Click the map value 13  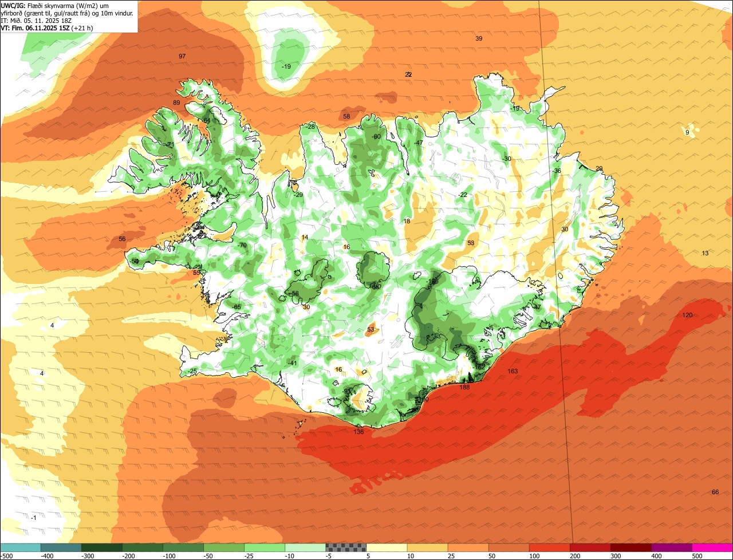(x=705, y=253)
